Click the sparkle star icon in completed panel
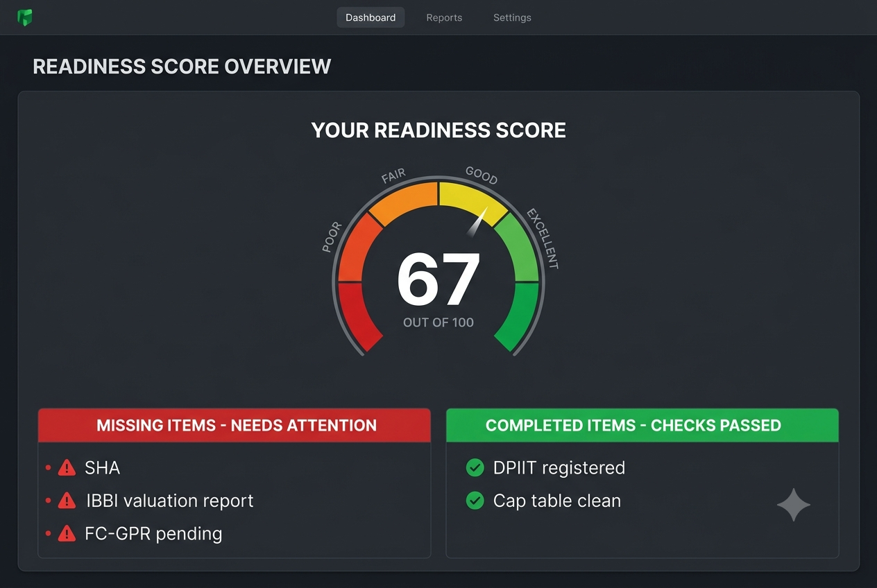 click(794, 505)
